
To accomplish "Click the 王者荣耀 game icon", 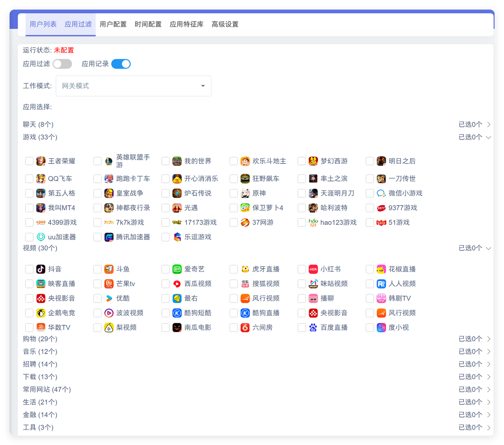I will [x=41, y=161].
